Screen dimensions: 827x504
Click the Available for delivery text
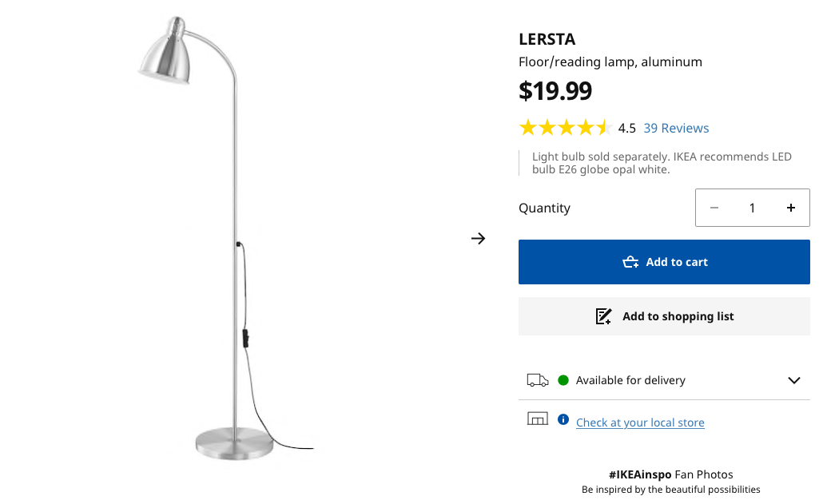[630, 380]
